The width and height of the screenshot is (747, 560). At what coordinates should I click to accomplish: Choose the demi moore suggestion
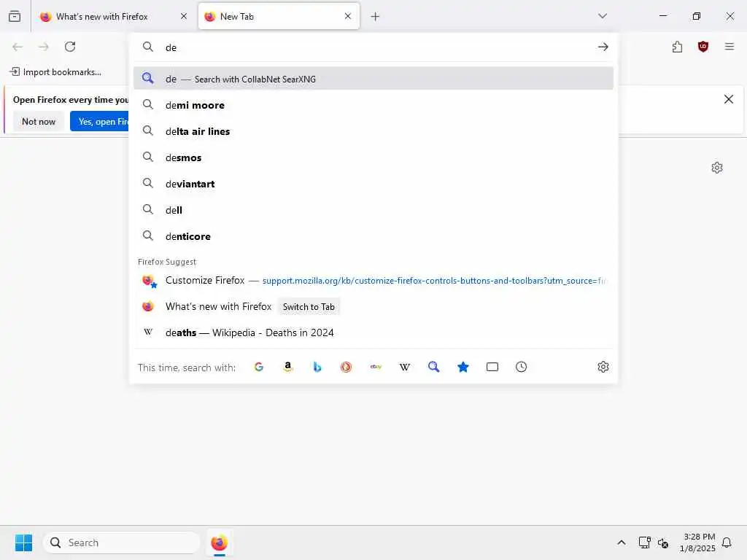373,105
